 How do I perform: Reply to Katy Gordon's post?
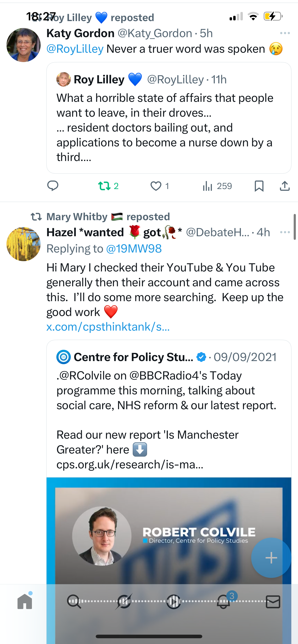tap(53, 186)
